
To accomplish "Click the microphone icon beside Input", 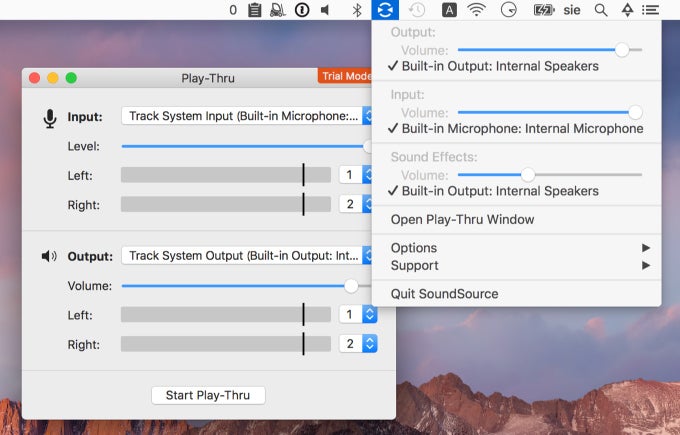I will [50, 118].
